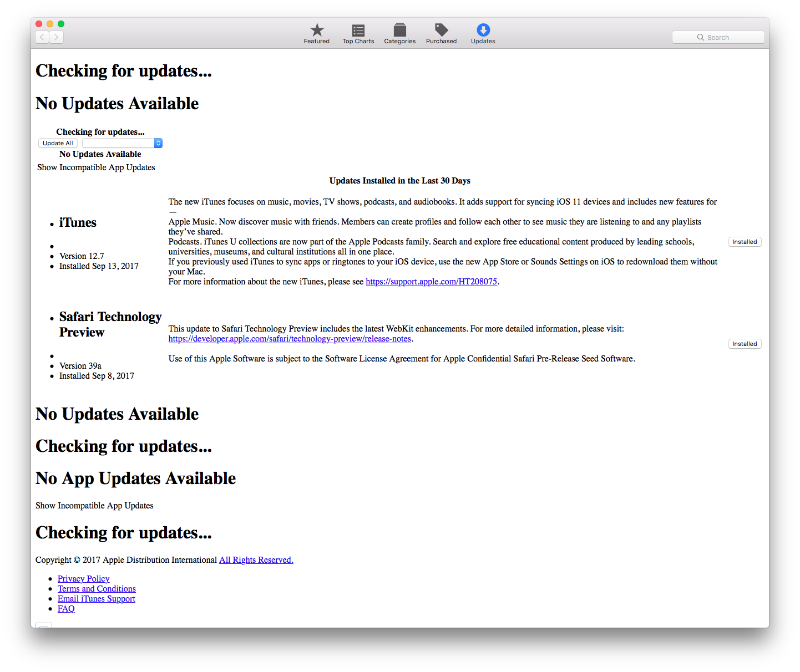800x672 pixels.
Task: Open the Terms and Conditions link
Action: [x=97, y=589]
